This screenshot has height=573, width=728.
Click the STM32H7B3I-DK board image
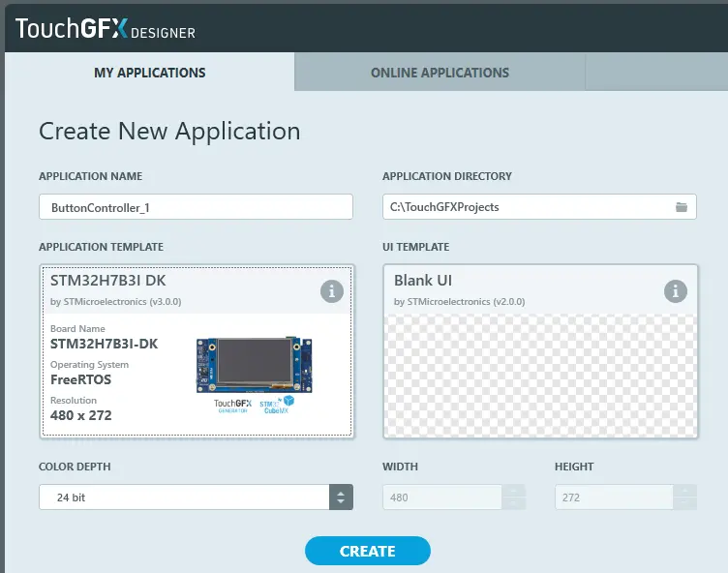(x=254, y=365)
